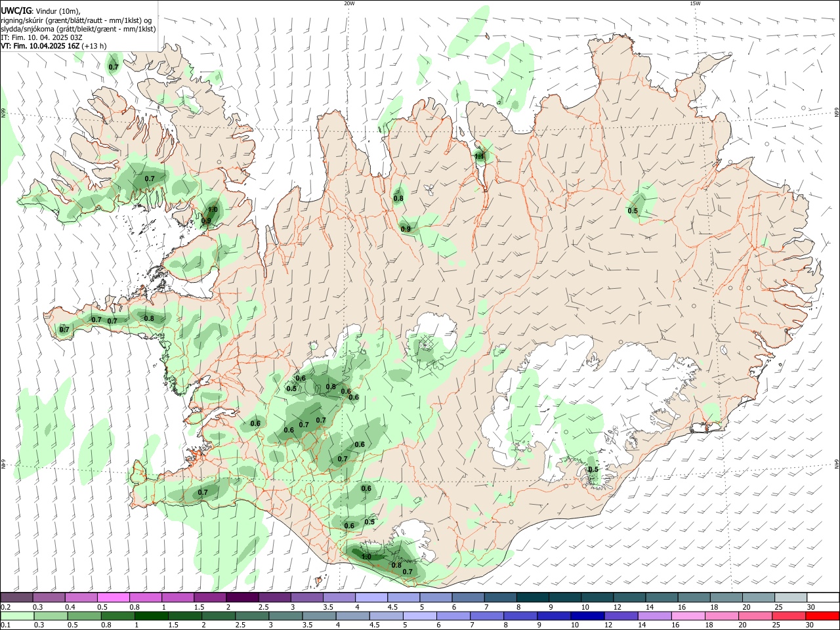This screenshot has height=630, width=840.
Task: Click the 'VT: Fim. 10.04.2025 16Z (+13 h)' line
Action: [54, 46]
